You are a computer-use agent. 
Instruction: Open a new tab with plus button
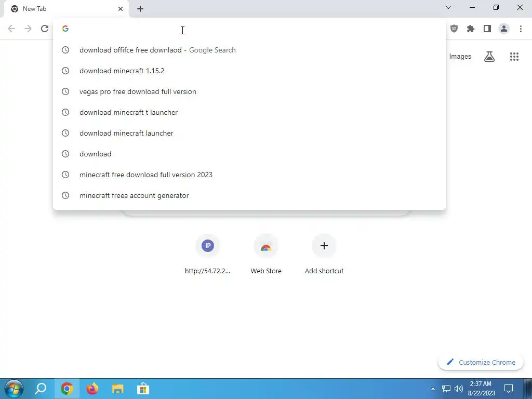tap(140, 9)
